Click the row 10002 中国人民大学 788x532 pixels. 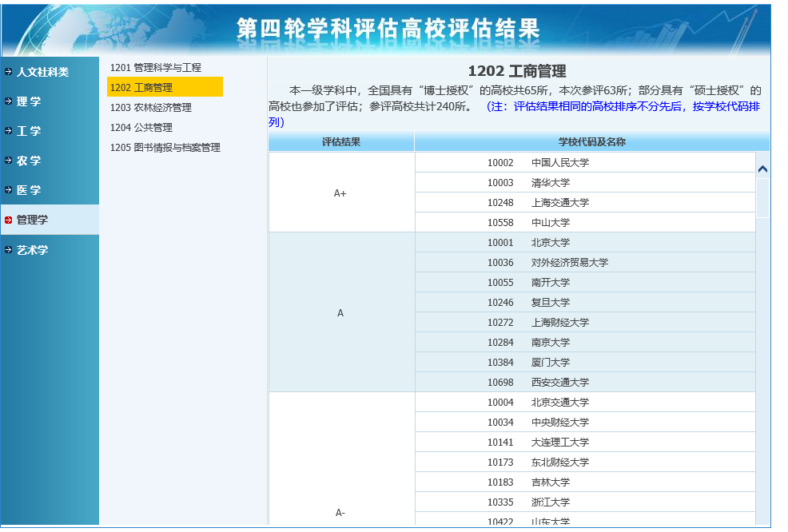586,163
